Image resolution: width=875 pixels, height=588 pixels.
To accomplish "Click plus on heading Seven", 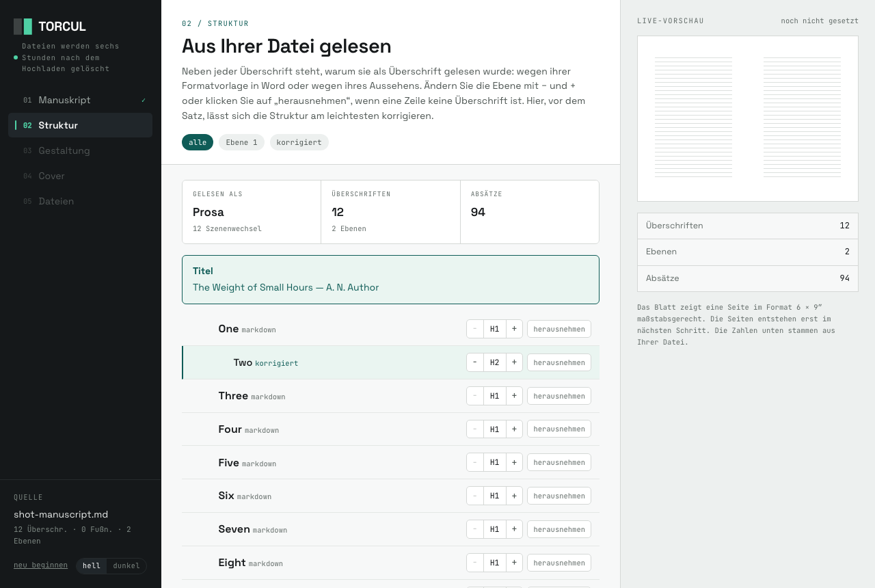I will point(514,529).
